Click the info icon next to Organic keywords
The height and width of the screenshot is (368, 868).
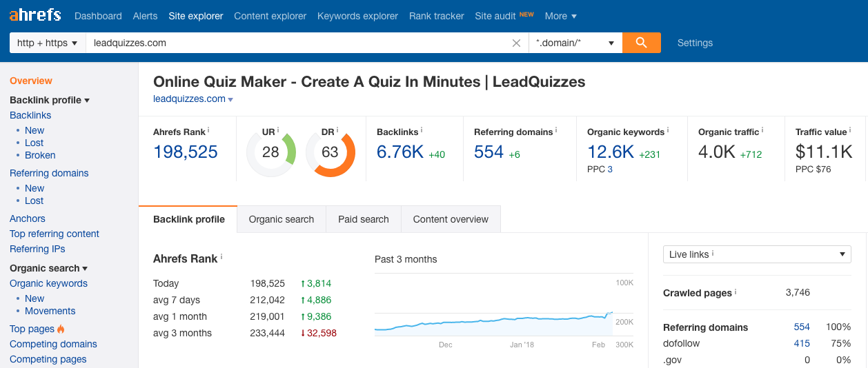pos(668,130)
